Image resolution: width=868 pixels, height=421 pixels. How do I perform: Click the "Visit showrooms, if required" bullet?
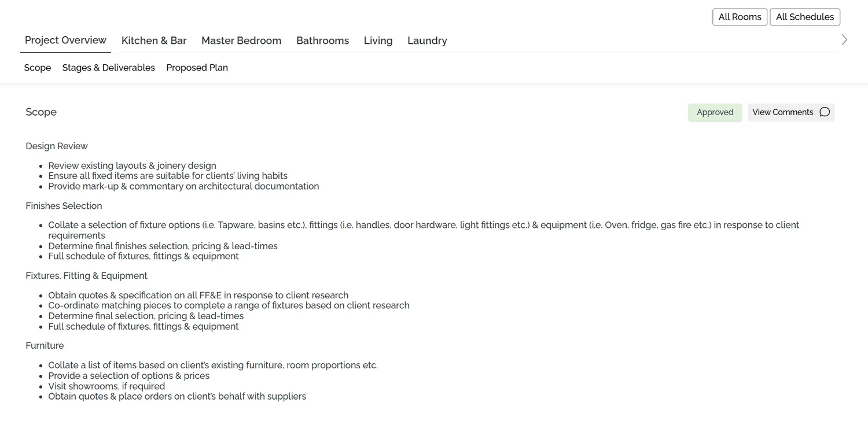[106, 386]
